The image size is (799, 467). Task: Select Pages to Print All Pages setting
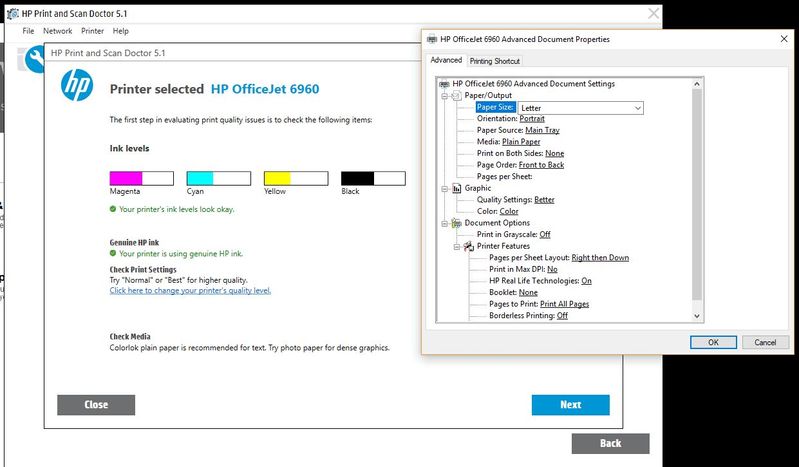[x=539, y=304]
